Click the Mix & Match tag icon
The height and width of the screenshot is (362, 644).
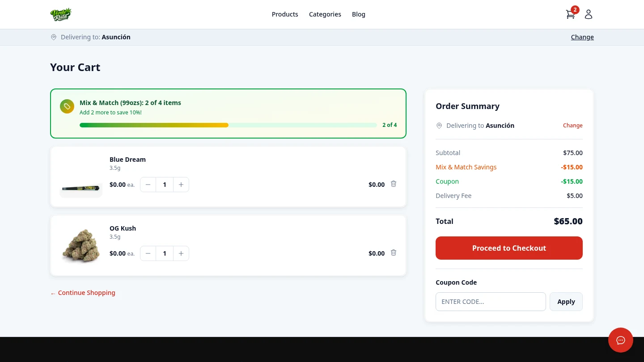coord(67,106)
